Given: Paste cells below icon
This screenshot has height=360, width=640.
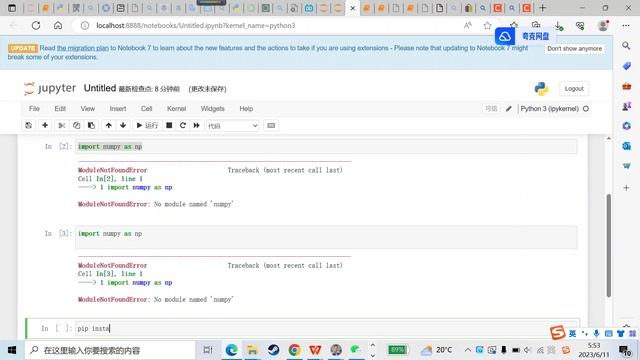Looking at the screenshot, I should coord(91,125).
